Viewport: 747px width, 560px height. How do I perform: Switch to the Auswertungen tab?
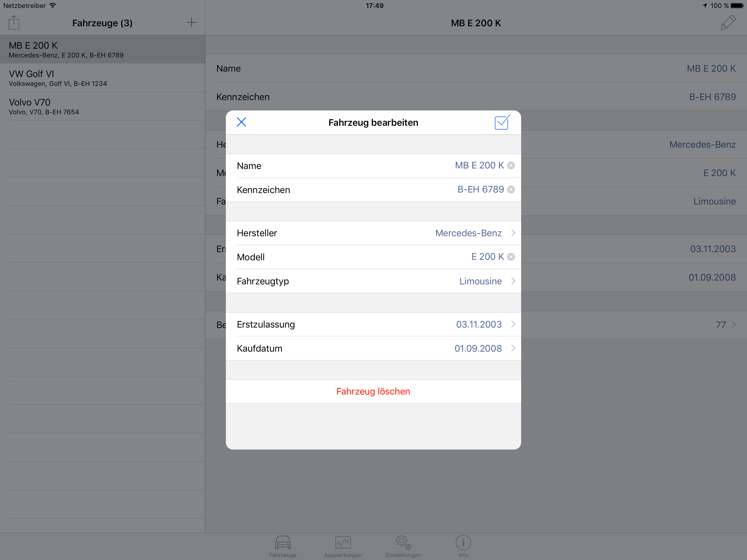[343, 546]
